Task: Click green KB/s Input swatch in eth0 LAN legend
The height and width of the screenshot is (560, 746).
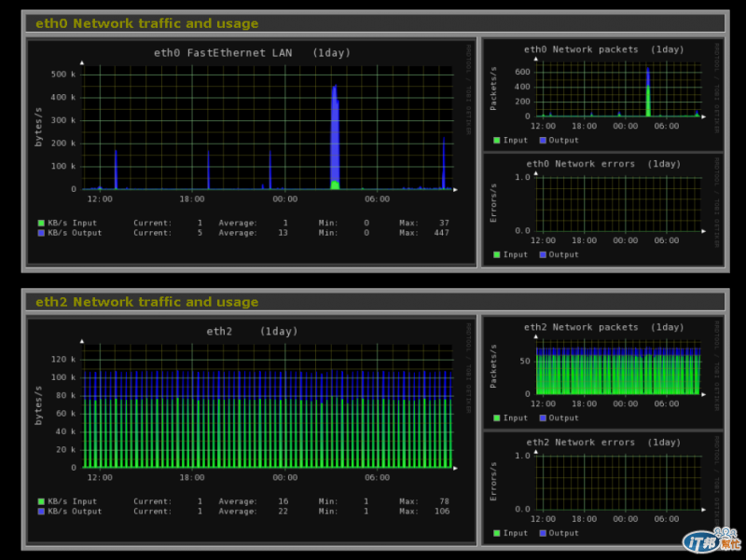Action: pos(41,223)
